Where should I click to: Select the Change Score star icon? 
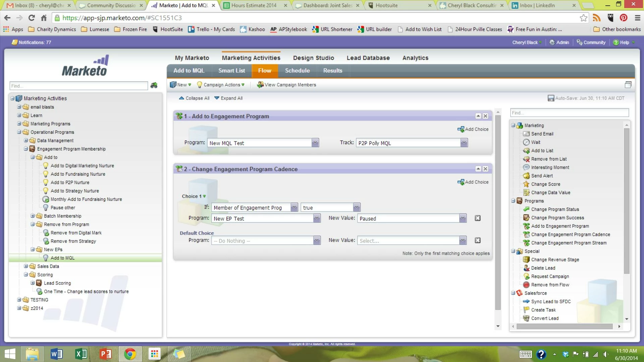coord(526,184)
